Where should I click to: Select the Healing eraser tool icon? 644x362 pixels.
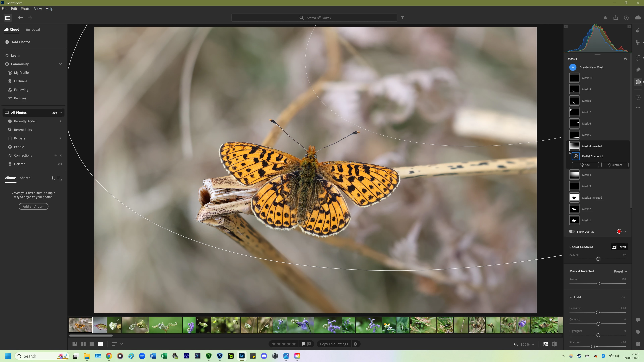[638, 70]
